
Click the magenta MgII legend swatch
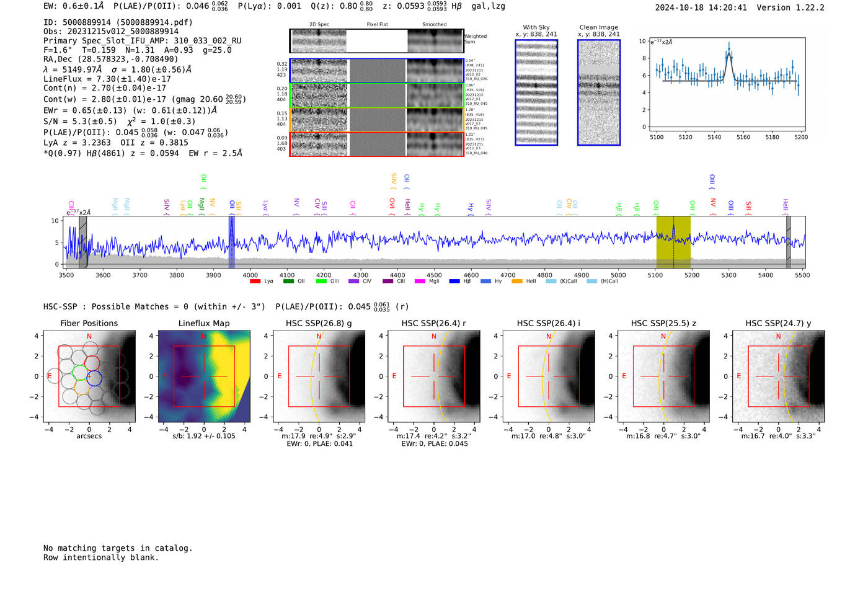point(420,282)
